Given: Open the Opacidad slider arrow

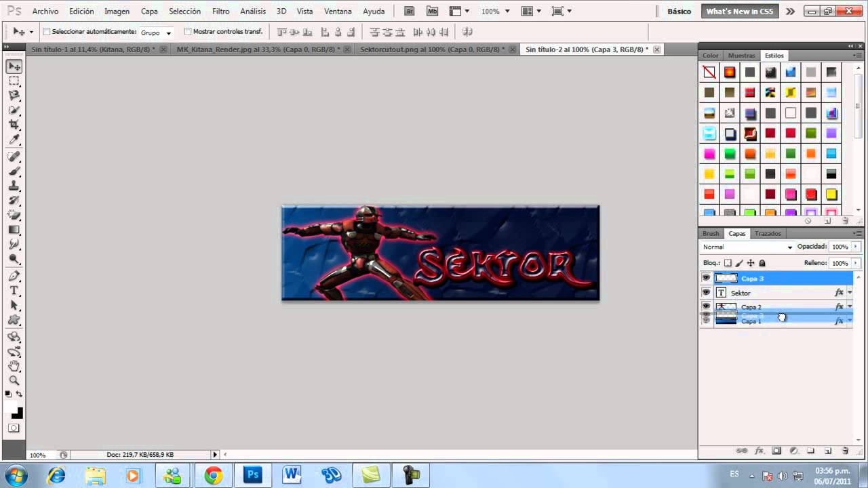Looking at the screenshot, I should pos(856,247).
